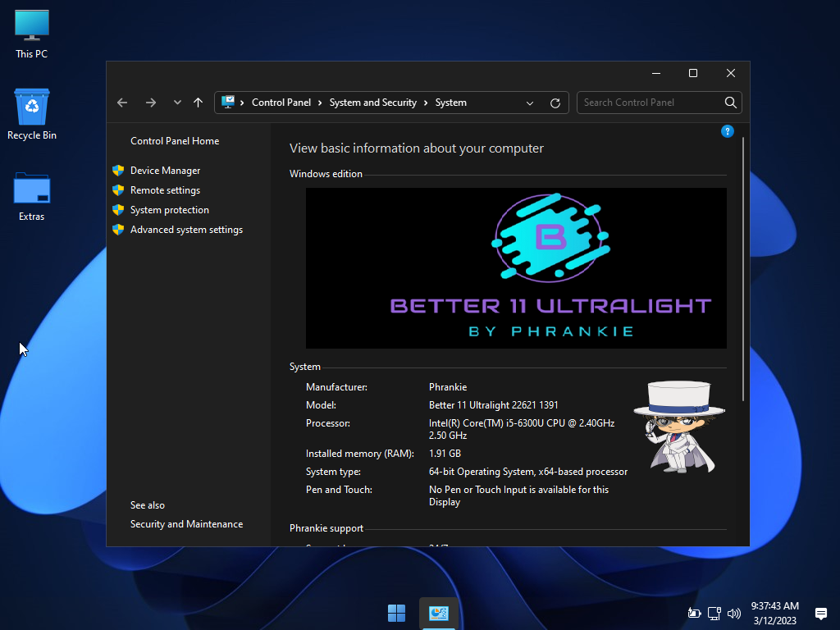Open Advanced system settings link
This screenshot has height=630, width=840.
click(186, 230)
